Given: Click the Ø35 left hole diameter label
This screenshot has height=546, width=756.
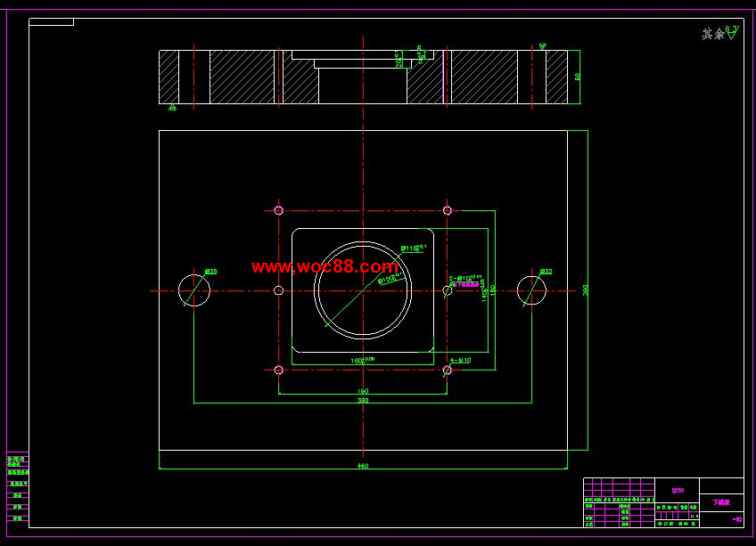Looking at the screenshot, I should [210, 272].
